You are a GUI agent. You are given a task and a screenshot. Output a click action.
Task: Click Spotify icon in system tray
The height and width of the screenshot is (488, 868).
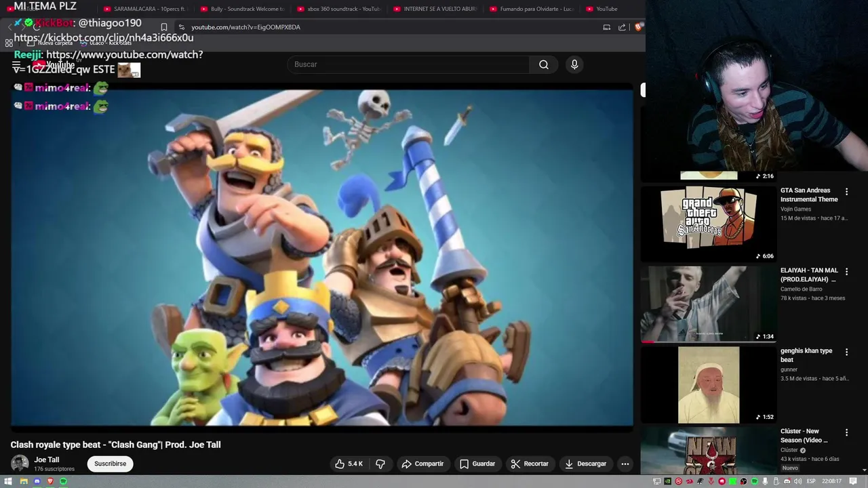click(x=754, y=481)
